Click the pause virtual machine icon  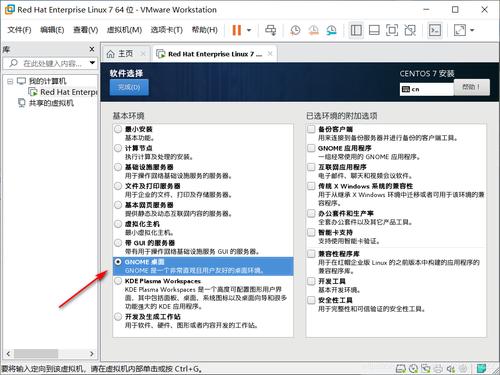(x=237, y=30)
